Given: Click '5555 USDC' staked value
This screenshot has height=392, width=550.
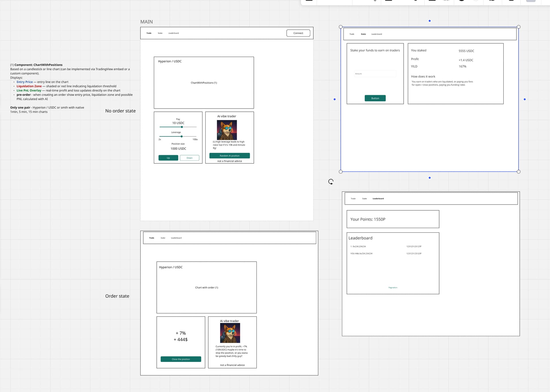Looking at the screenshot, I should pyautogui.click(x=466, y=51).
